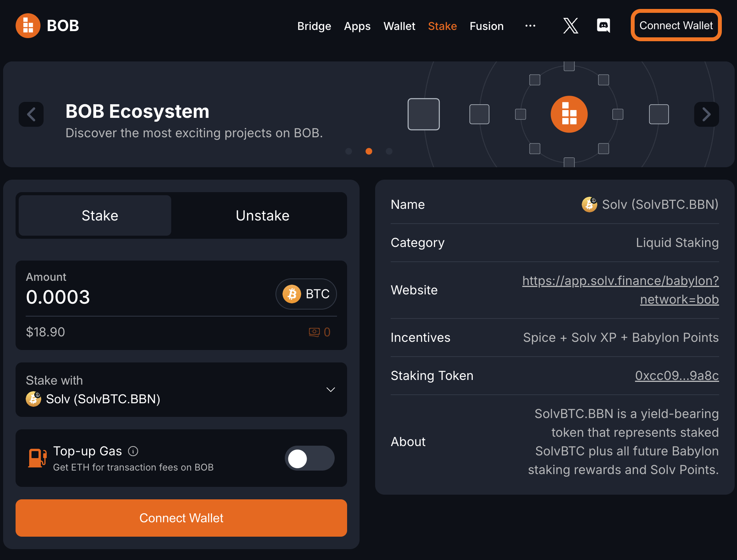Advance the ecosystem carousel with the right arrow
The height and width of the screenshot is (560, 737).
tap(706, 114)
